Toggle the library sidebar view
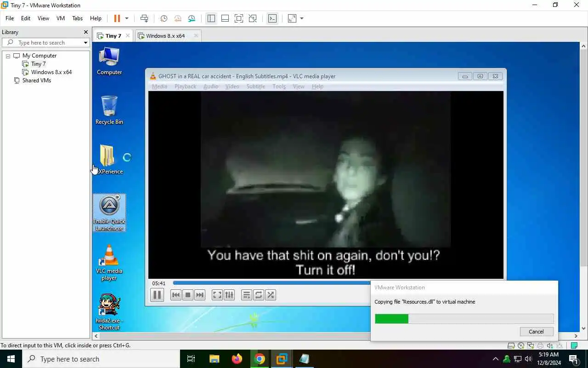Image resolution: width=588 pixels, height=368 pixels. pos(211,18)
